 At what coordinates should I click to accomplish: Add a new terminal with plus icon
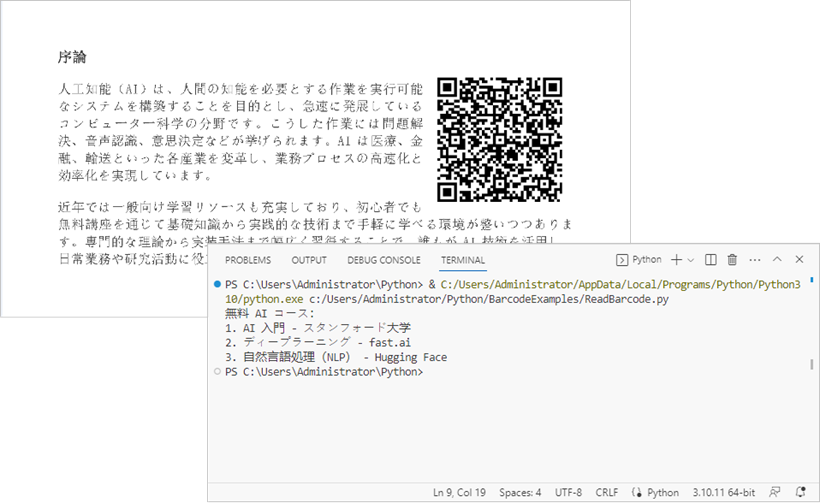[677, 260]
